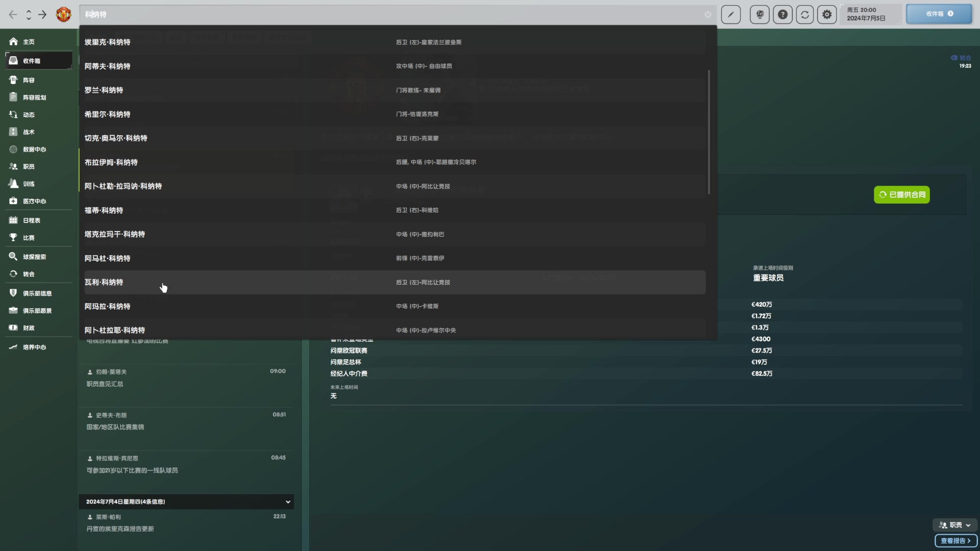Screen dimensions: 980x551
Task: Expand the 职责 dropdown
Action: pos(955,524)
